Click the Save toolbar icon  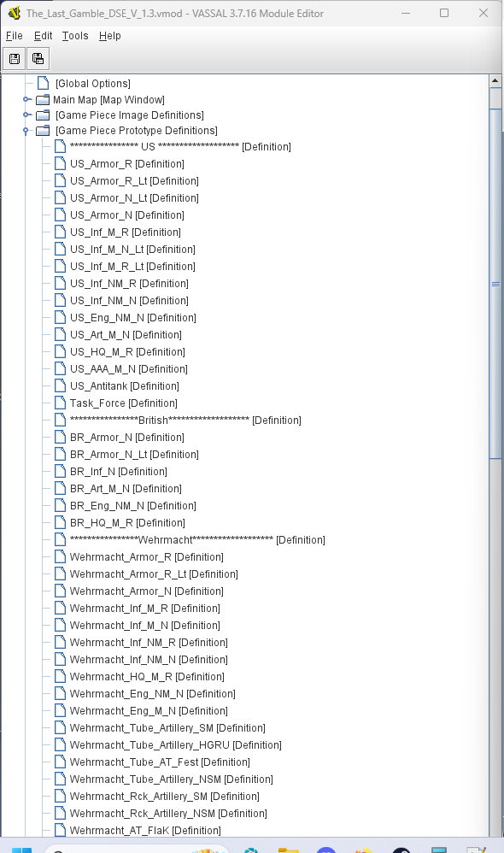coord(15,59)
